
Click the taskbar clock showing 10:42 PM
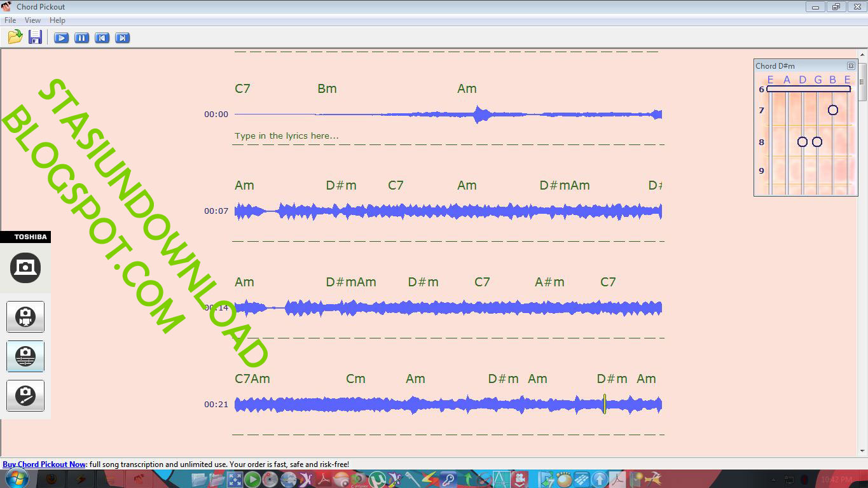click(x=836, y=479)
